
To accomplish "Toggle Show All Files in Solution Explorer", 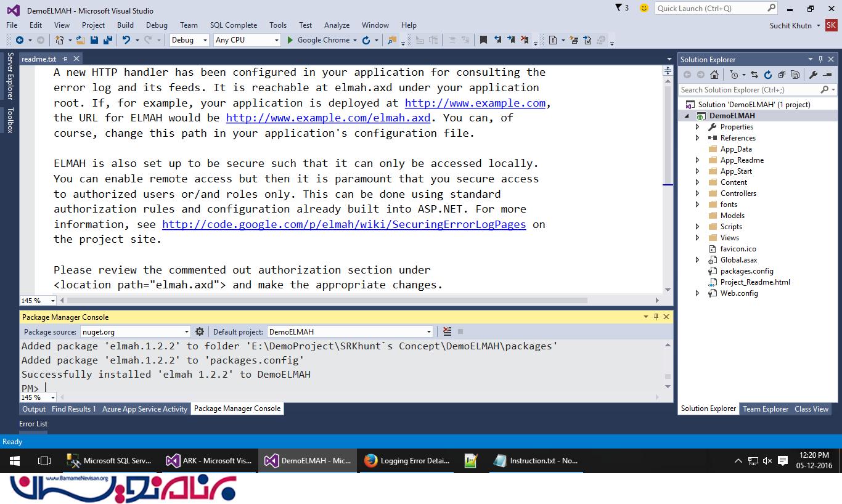I will click(x=795, y=75).
